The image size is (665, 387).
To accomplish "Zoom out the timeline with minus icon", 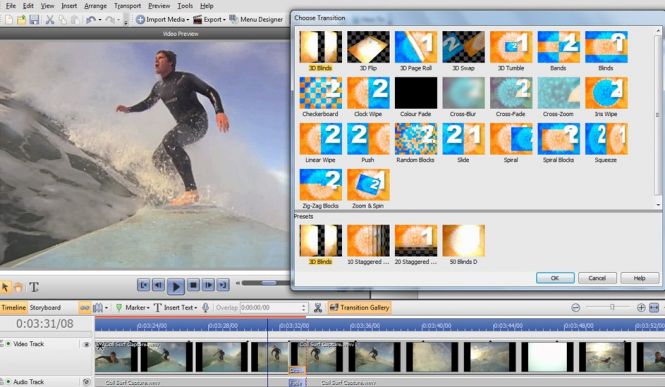I will [576, 308].
